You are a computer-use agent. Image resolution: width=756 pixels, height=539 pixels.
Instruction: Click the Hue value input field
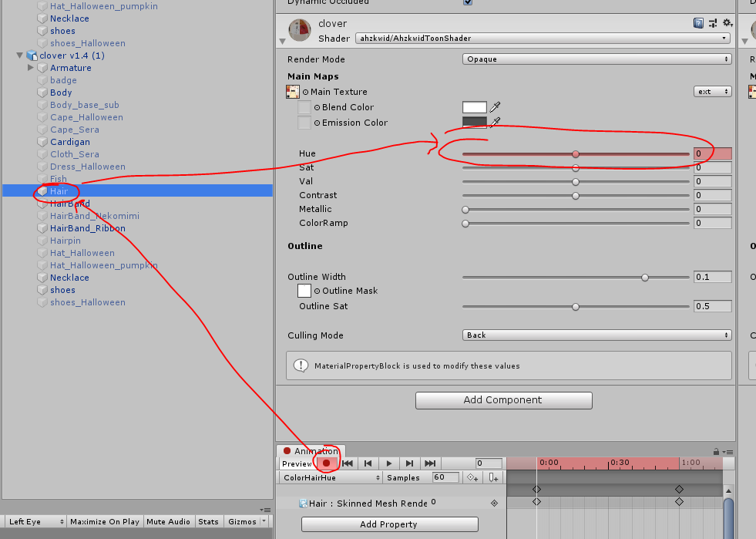point(712,153)
